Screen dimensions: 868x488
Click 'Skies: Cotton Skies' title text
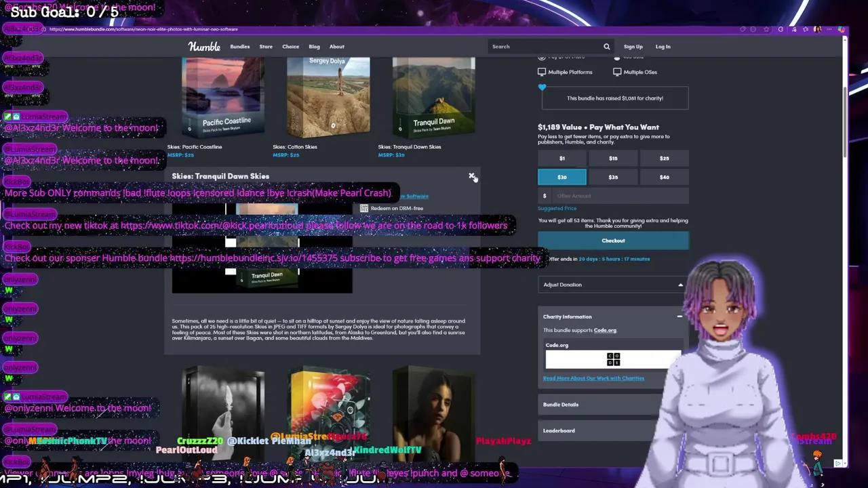295,147
